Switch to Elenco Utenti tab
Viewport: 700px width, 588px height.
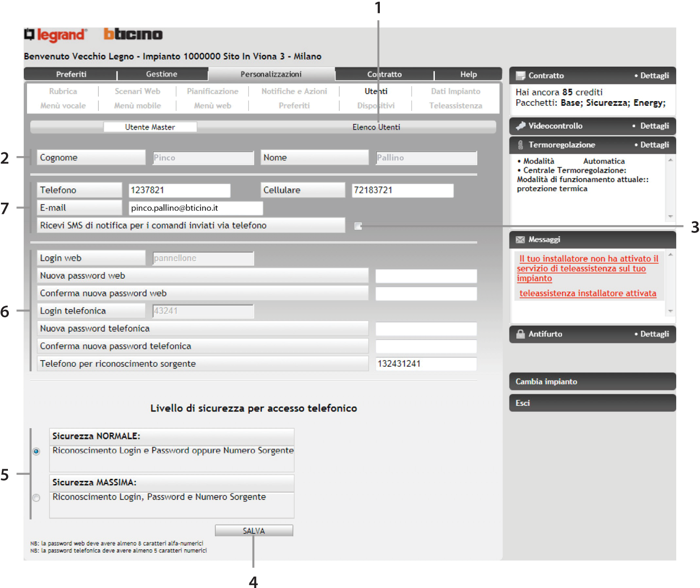376,127
